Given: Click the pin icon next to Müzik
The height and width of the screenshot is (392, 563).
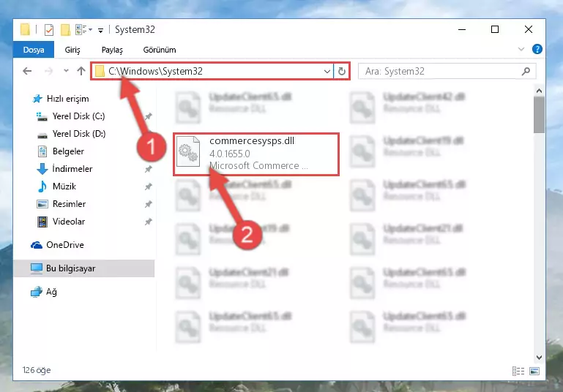Looking at the screenshot, I should point(149,186).
